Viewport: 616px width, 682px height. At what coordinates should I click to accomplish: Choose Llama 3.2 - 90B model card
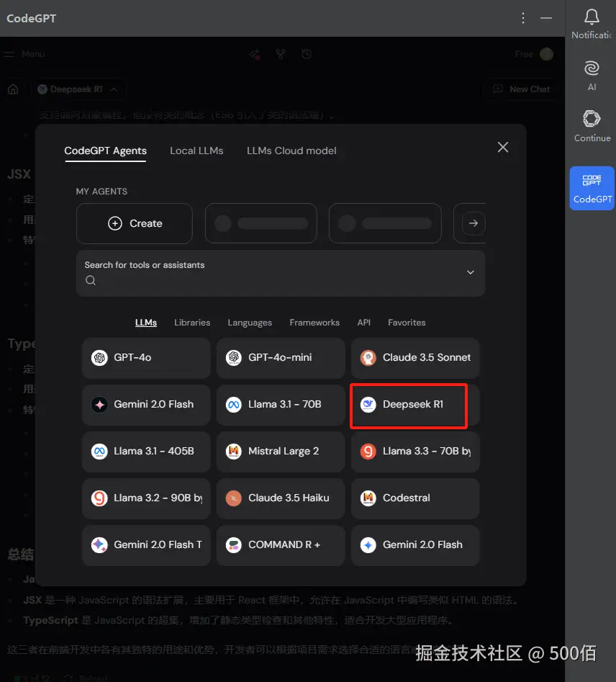tap(146, 498)
